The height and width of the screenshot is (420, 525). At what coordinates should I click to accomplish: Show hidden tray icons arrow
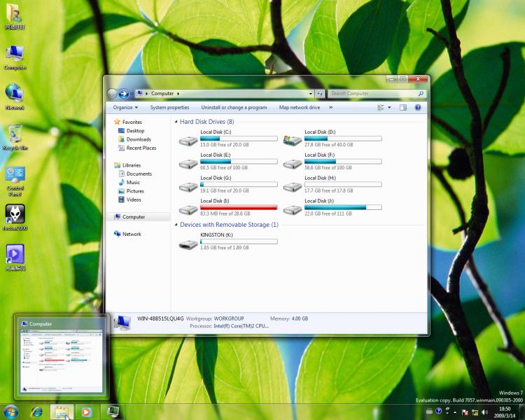coord(455,412)
